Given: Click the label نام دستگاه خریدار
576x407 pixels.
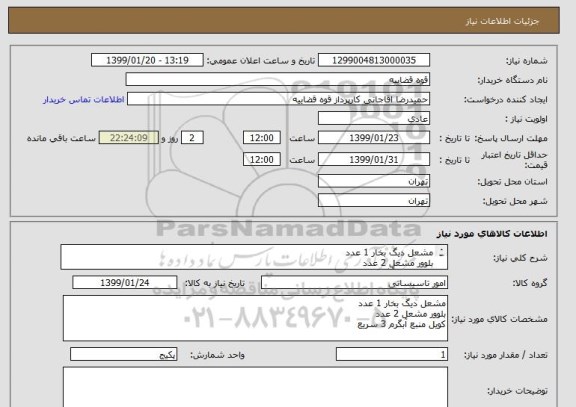Looking at the screenshot, I should click(512, 80).
